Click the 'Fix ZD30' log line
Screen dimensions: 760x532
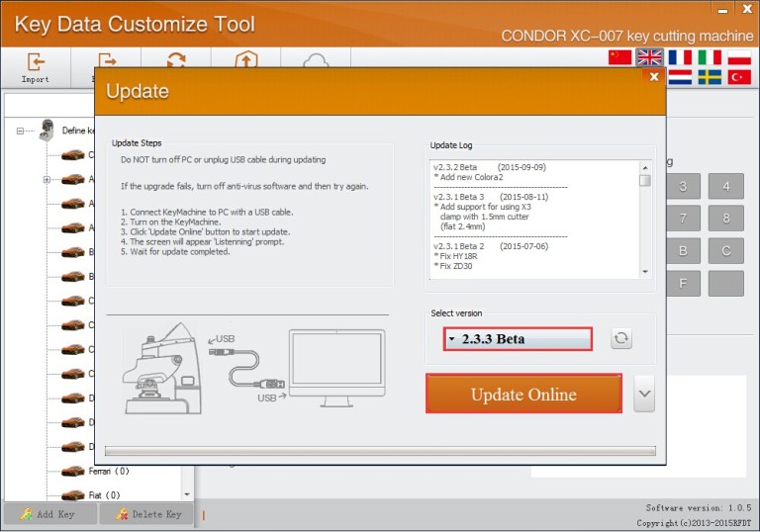[452, 266]
